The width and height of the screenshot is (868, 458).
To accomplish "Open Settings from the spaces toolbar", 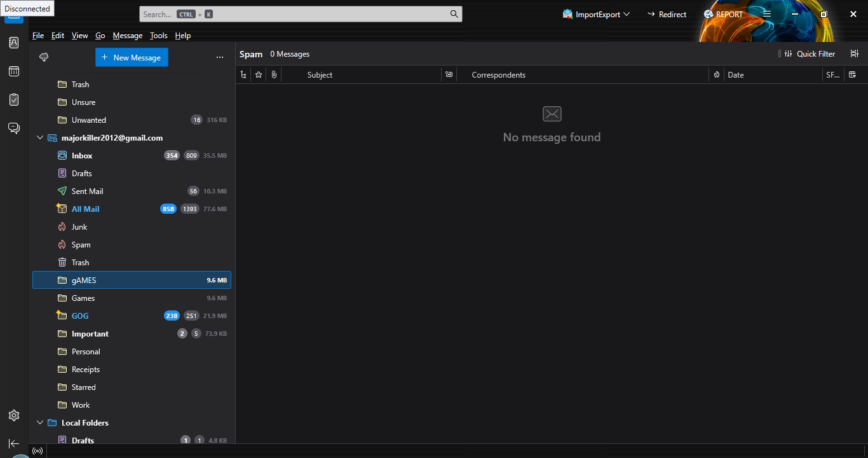I will [x=14, y=415].
